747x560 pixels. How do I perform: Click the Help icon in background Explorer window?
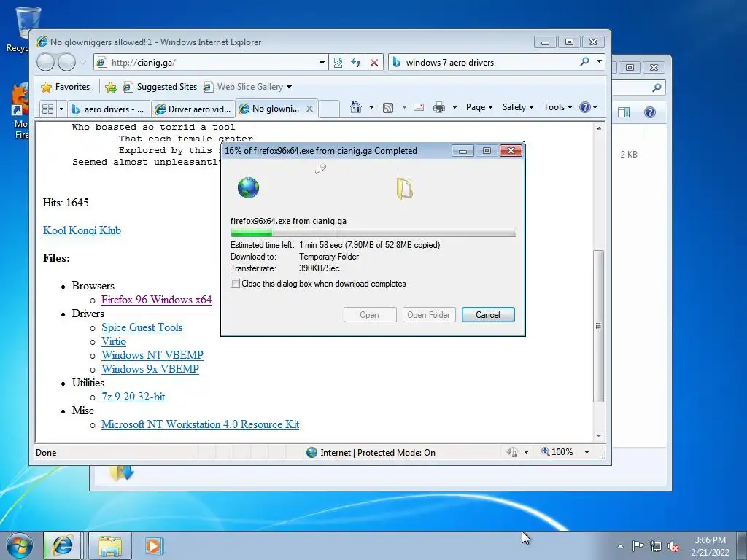point(649,112)
